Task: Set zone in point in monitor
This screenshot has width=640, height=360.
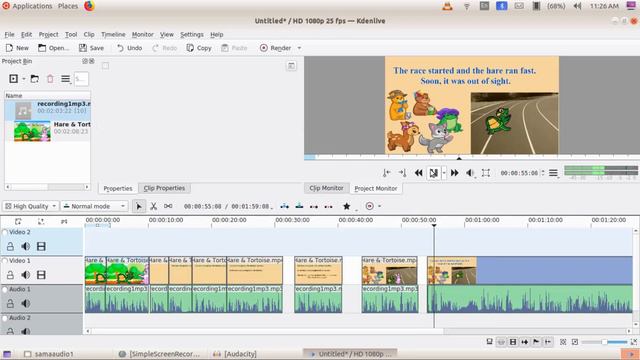Action: click(386, 173)
